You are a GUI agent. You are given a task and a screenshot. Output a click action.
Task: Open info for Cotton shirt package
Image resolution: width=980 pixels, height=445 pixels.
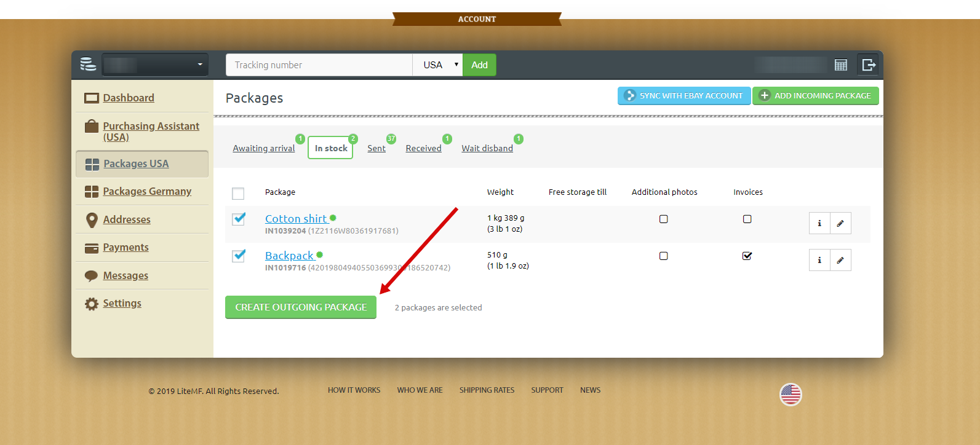coord(819,224)
